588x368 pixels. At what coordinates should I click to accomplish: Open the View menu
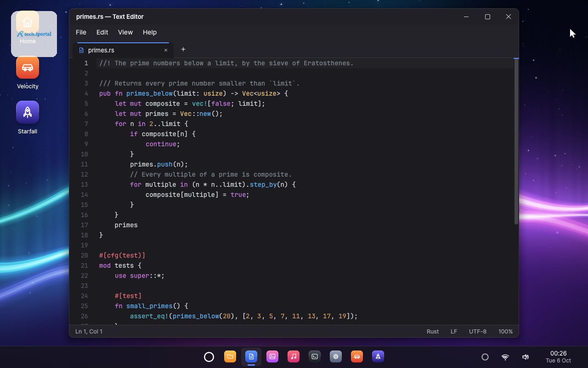[x=125, y=32]
